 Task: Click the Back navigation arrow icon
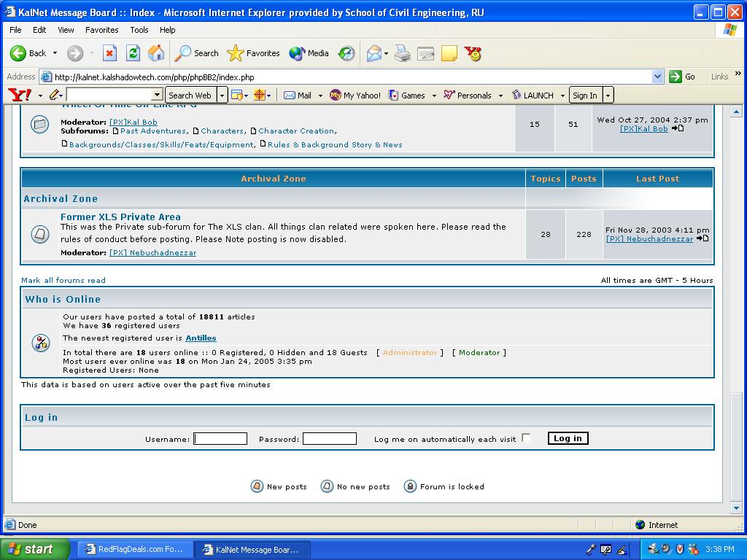click(18, 53)
